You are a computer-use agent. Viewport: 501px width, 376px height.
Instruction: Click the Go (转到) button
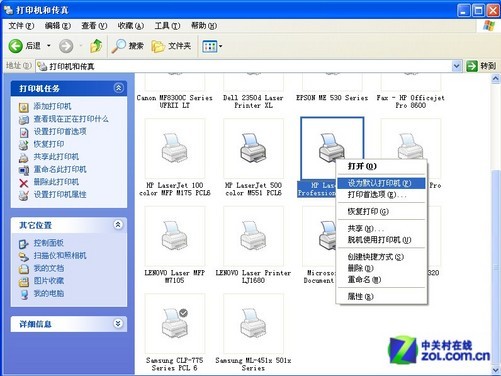click(x=481, y=66)
